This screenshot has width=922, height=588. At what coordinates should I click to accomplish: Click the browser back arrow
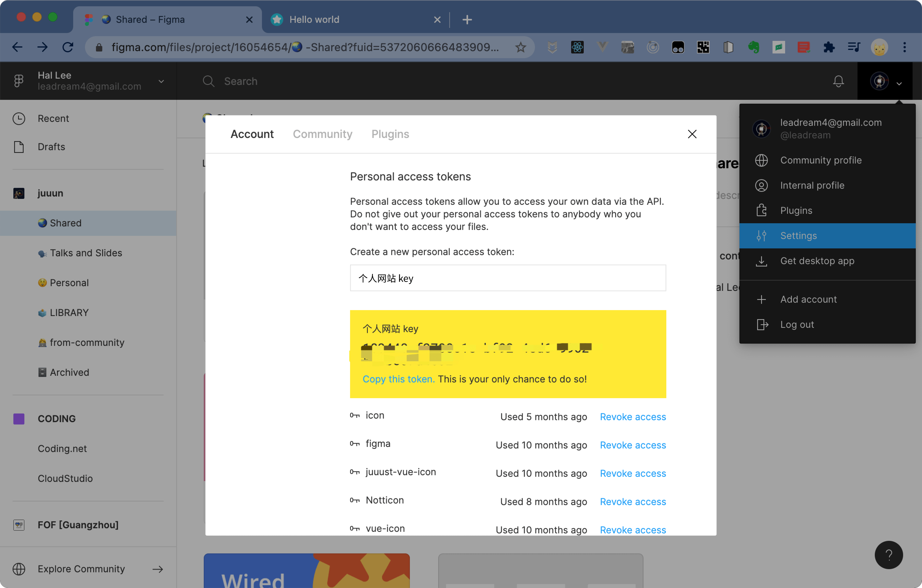(18, 47)
